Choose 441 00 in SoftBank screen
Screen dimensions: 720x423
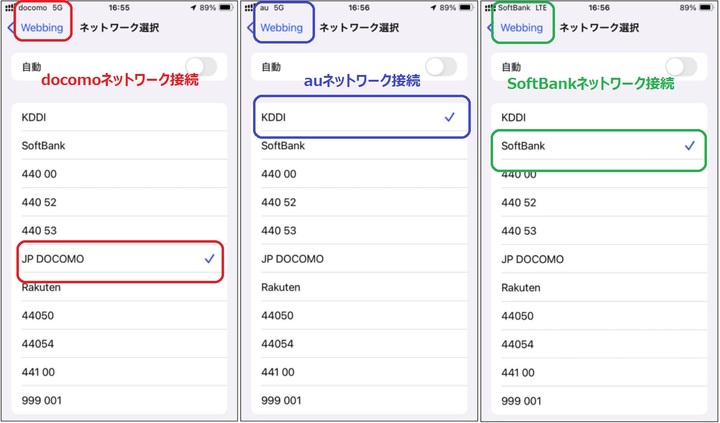click(x=599, y=372)
